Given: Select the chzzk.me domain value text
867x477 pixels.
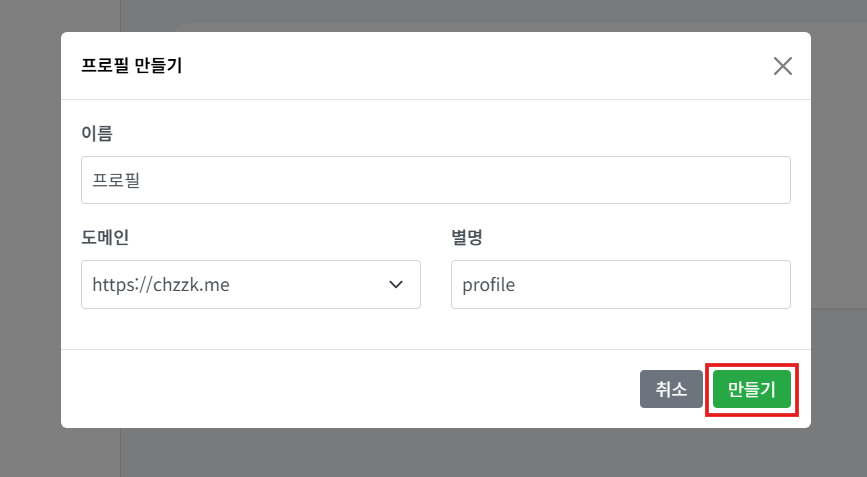Looking at the screenshot, I should pyautogui.click(x=161, y=285).
